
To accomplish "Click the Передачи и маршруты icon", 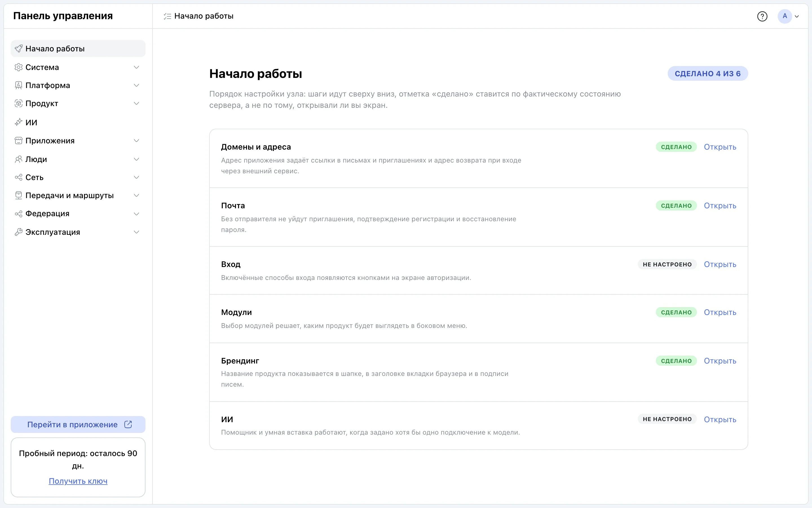I will pos(18,195).
